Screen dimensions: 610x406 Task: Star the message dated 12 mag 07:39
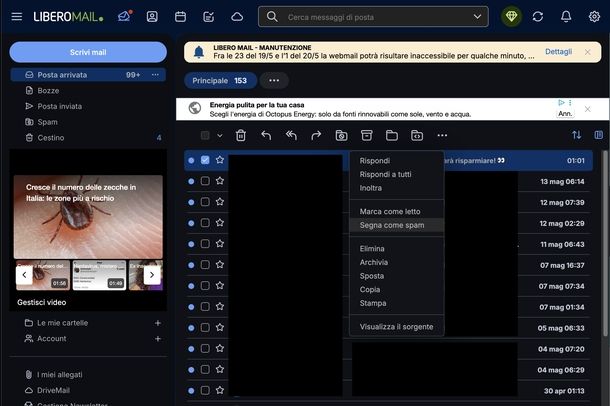tap(220, 202)
